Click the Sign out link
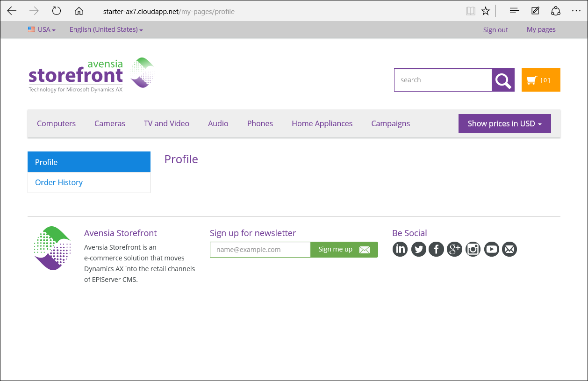This screenshot has height=381, width=588. (x=495, y=30)
